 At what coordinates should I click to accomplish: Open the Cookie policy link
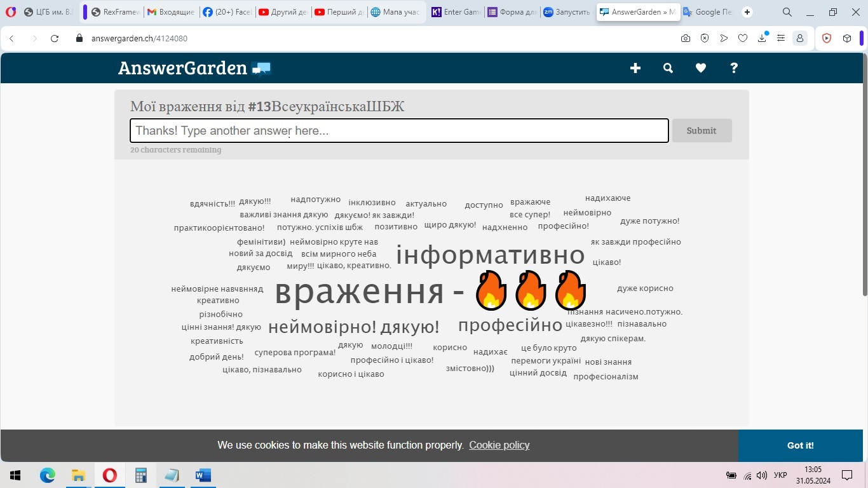coord(499,445)
